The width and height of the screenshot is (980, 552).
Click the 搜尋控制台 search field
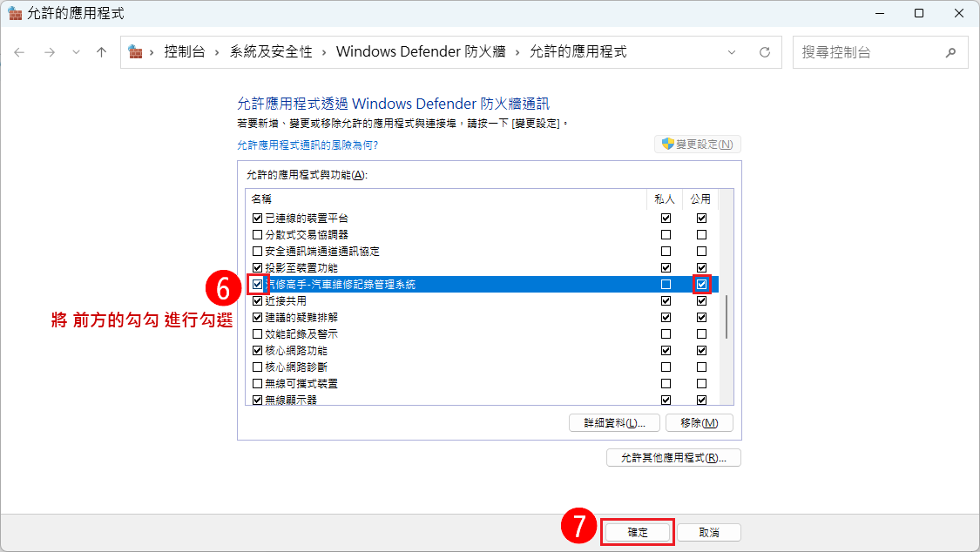point(867,52)
